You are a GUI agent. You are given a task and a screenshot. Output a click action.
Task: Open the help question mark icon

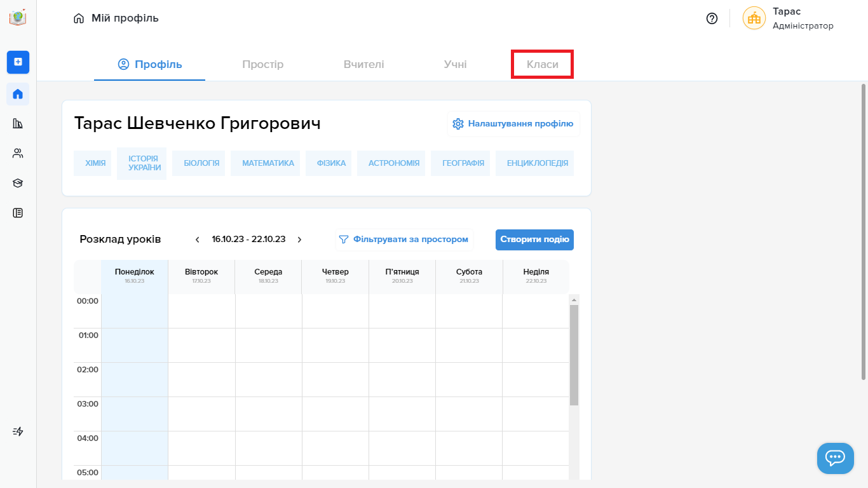712,18
